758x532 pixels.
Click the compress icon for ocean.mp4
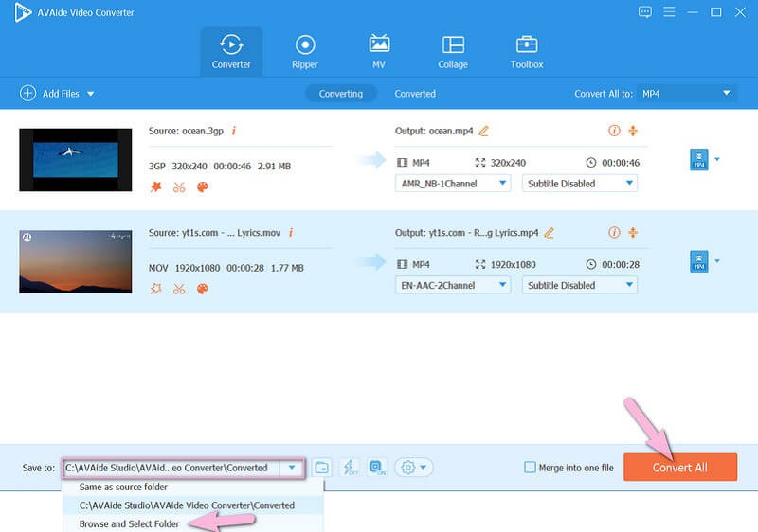click(633, 131)
